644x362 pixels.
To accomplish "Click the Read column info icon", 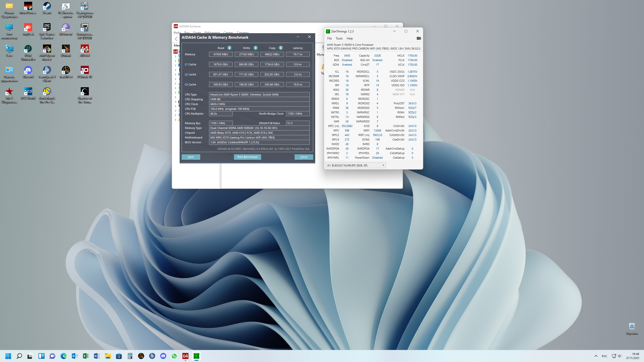I will 229,48.
